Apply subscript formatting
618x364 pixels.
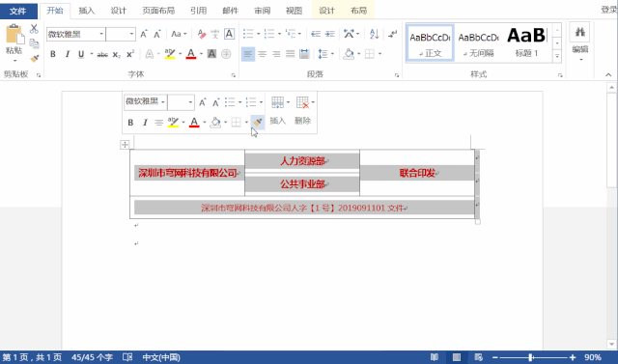(x=116, y=54)
